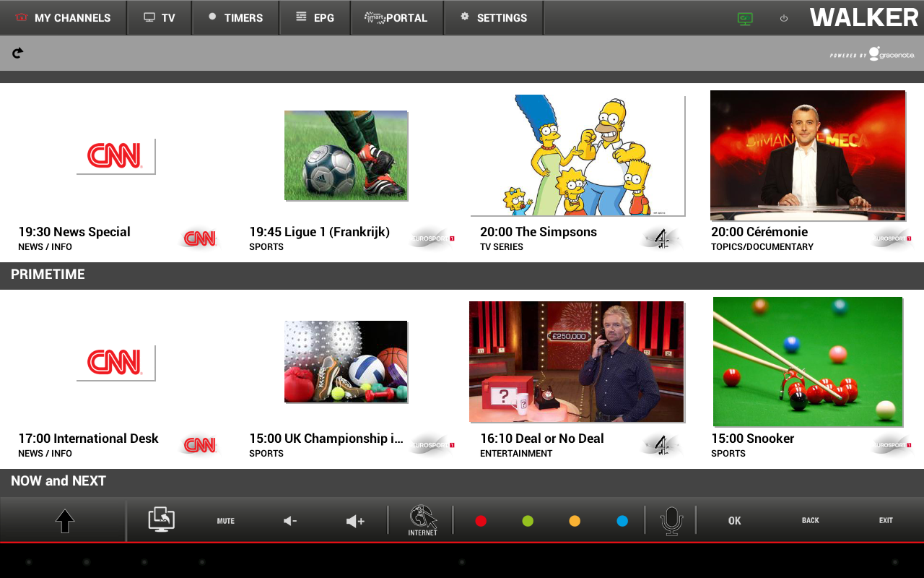
Task: Select 15:00 UK Championship title
Action: click(326, 439)
